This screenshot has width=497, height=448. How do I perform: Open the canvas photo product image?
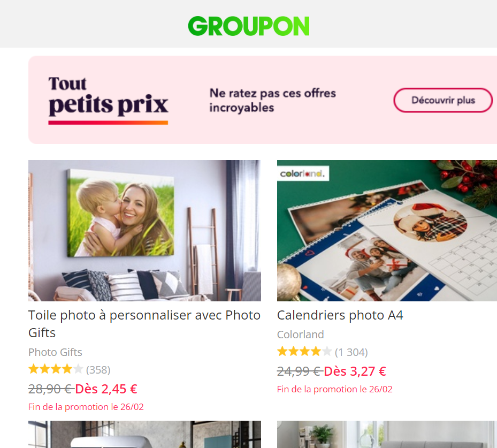(x=144, y=231)
